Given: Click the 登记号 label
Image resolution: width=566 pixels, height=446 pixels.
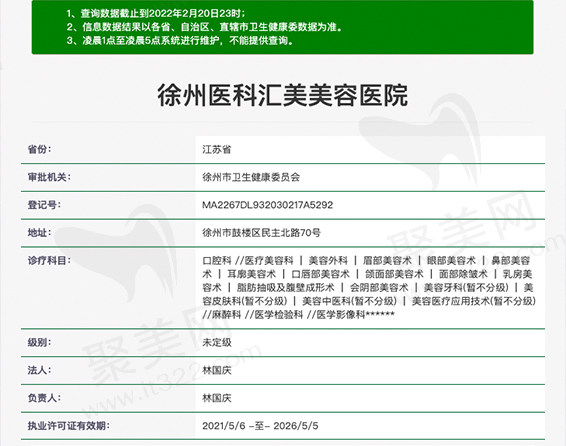Looking at the screenshot, I should point(44,205).
